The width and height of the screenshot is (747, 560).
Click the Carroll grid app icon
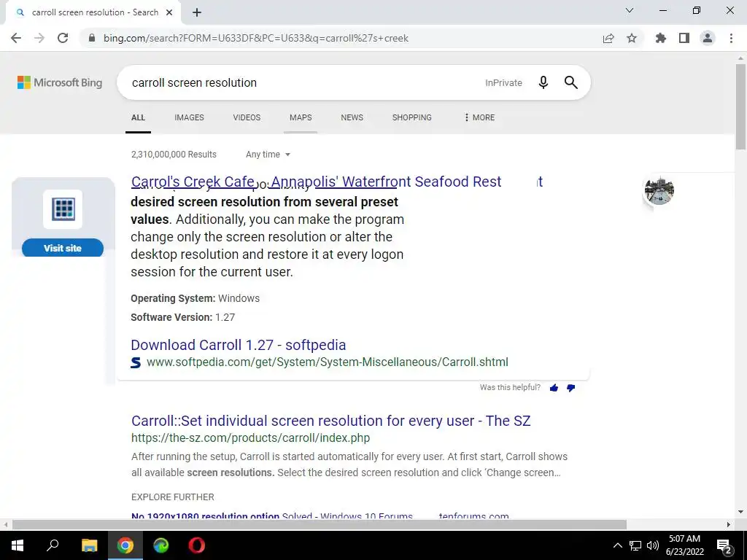coord(63,209)
